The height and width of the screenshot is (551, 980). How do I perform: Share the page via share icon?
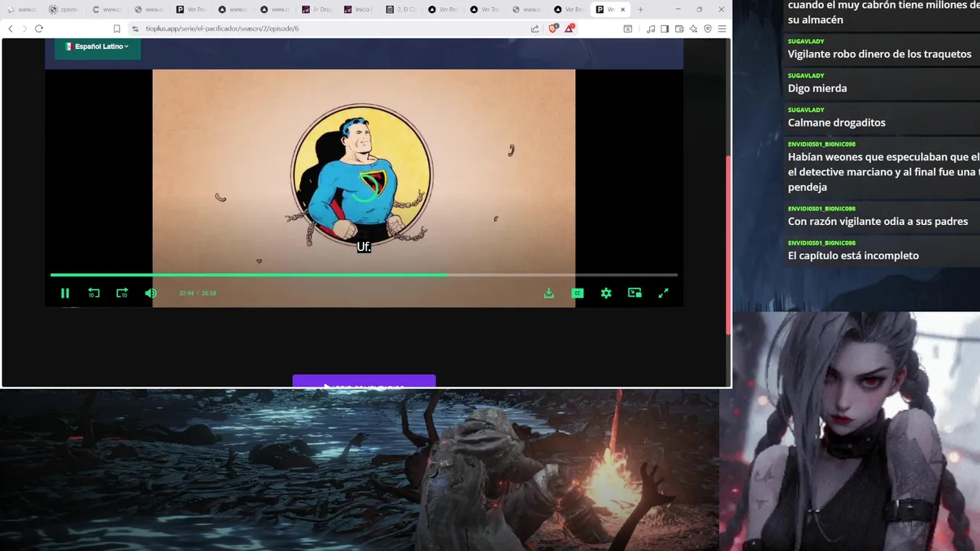click(534, 28)
